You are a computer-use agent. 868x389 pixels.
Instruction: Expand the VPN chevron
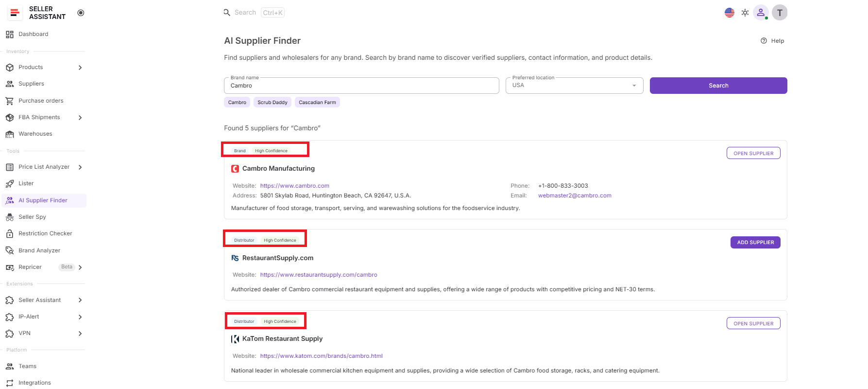click(x=80, y=334)
